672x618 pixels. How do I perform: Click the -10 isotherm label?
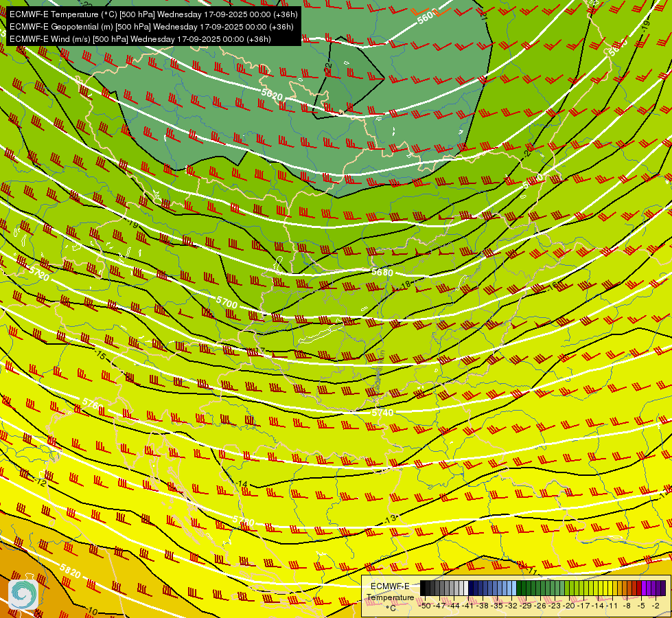[92, 610]
